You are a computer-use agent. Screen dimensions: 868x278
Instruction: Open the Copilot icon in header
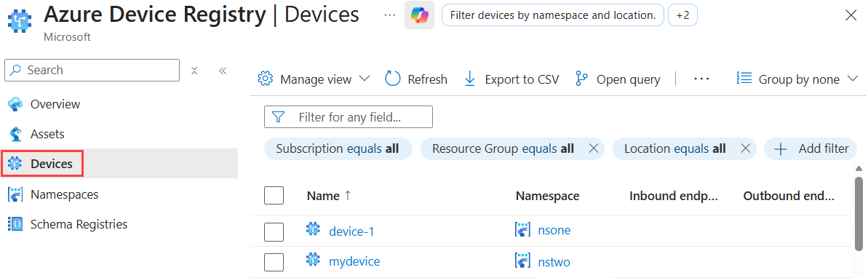419,15
